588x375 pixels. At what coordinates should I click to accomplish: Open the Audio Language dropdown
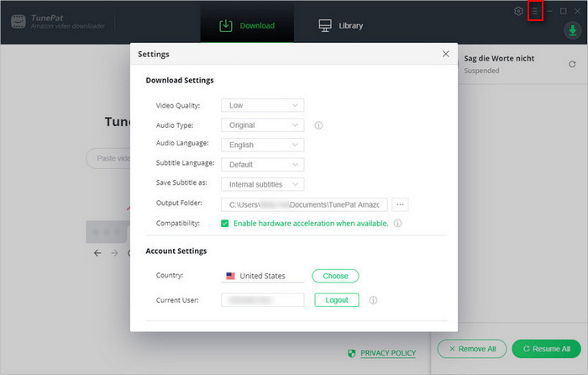(x=262, y=145)
